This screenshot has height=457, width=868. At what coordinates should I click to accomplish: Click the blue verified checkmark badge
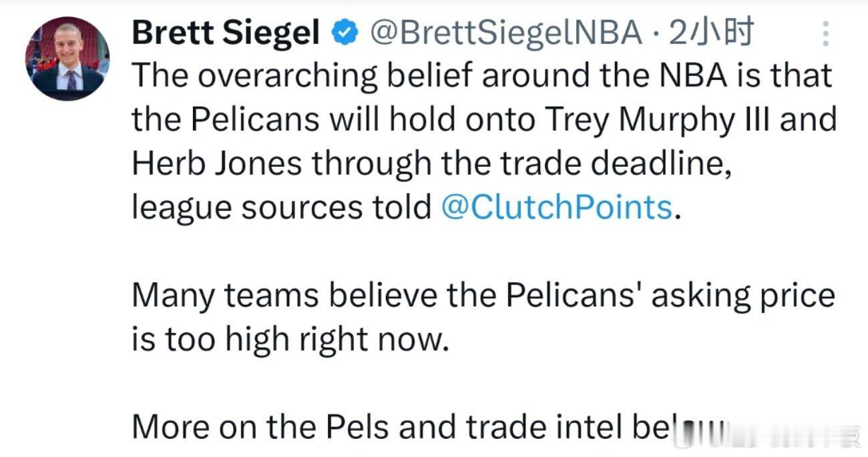pos(344,32)
